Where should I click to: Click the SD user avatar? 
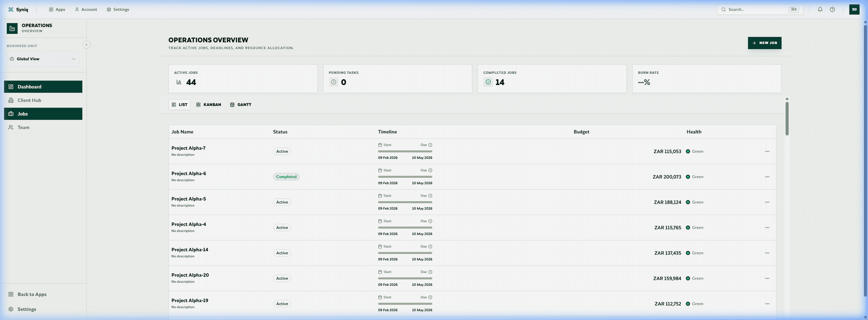click(854, 9)
